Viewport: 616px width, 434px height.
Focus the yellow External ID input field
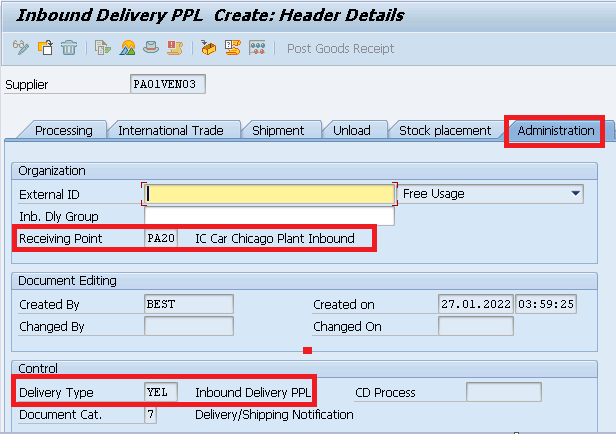click(x=270, y=194)
